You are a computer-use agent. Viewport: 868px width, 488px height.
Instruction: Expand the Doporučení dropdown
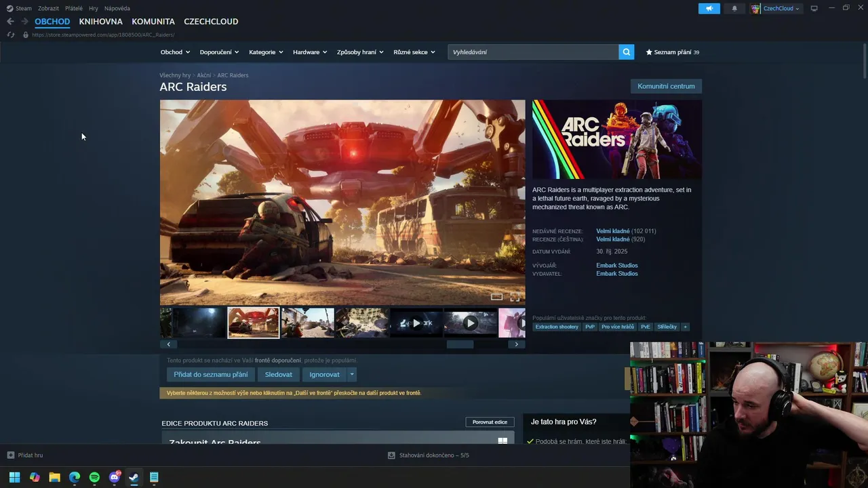[x=219, y=52]
